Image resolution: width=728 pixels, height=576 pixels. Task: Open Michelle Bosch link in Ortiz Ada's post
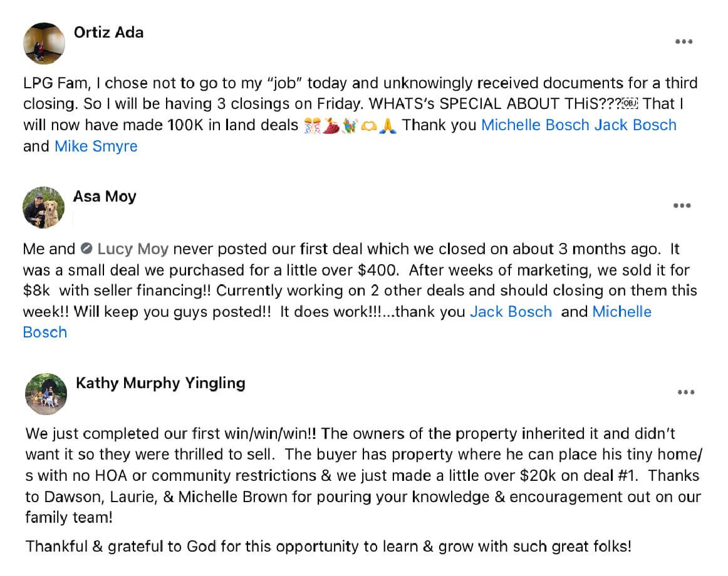535,125
